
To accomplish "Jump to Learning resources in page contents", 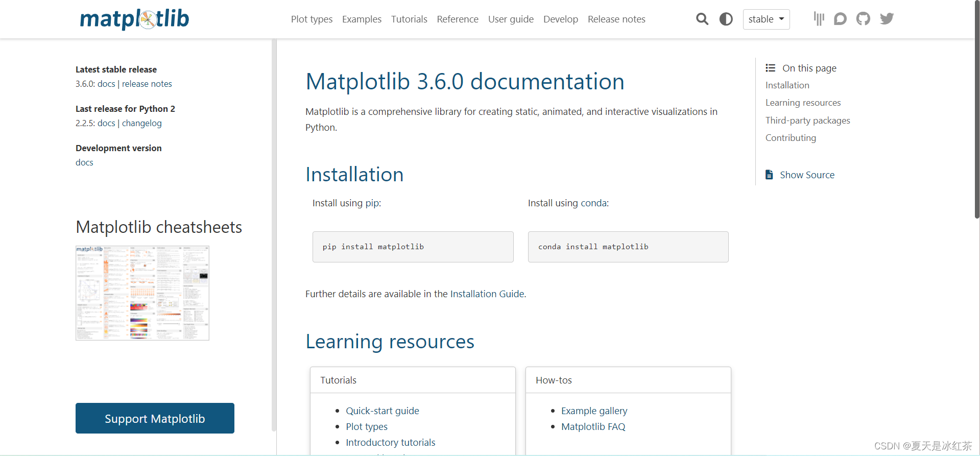I will [x=803, y=103].
